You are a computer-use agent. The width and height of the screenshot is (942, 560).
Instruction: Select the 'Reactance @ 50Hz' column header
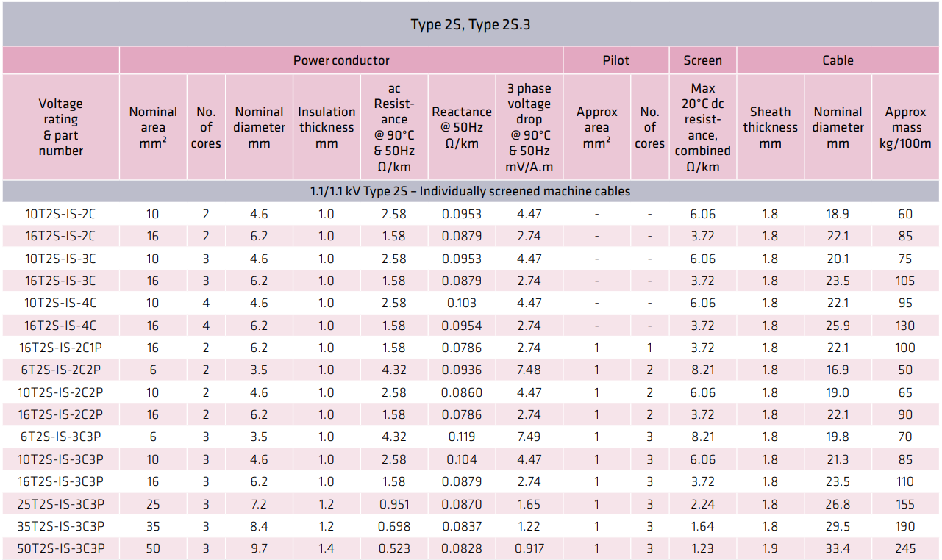click(462, 127)
